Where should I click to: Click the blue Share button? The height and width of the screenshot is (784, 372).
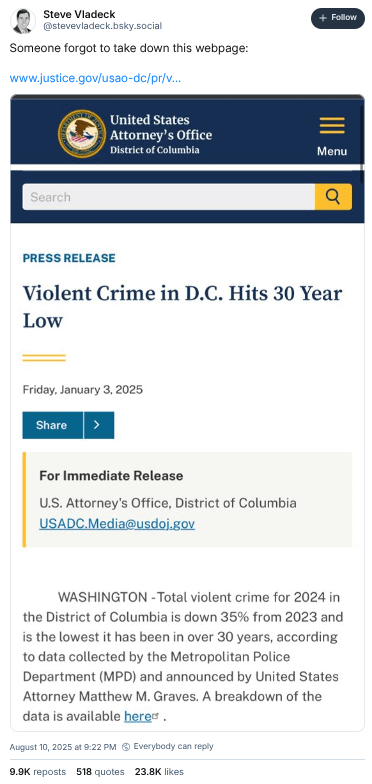[52, 425]
